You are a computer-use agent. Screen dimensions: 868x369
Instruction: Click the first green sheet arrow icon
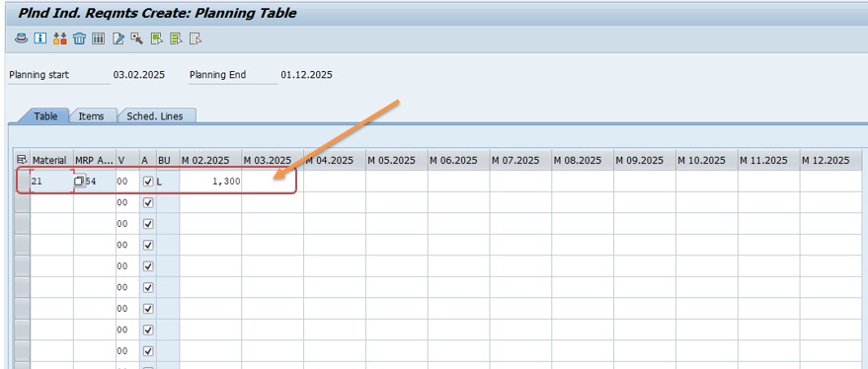157,38
